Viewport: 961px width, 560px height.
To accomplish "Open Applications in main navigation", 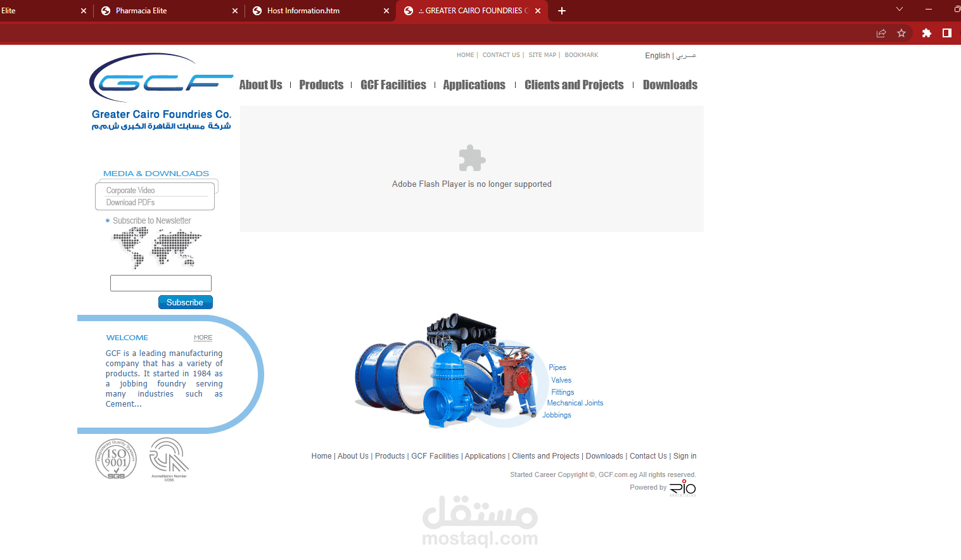I will (474, 85).
